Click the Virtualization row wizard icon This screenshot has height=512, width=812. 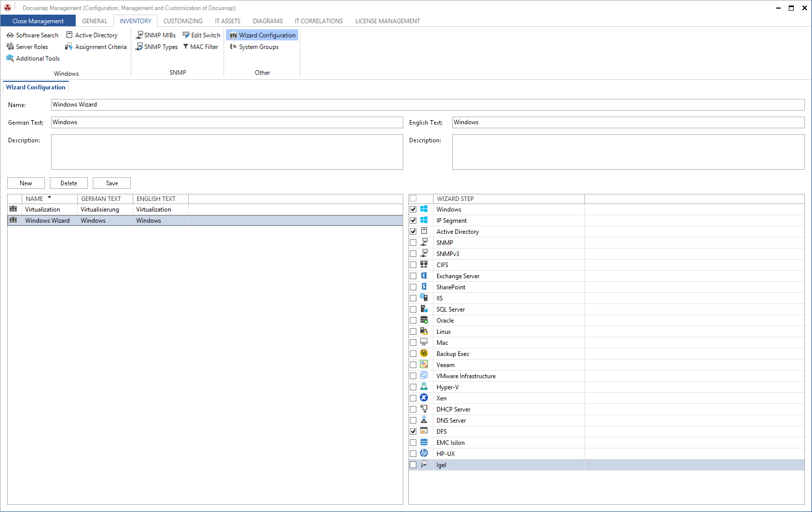point(14,209)
